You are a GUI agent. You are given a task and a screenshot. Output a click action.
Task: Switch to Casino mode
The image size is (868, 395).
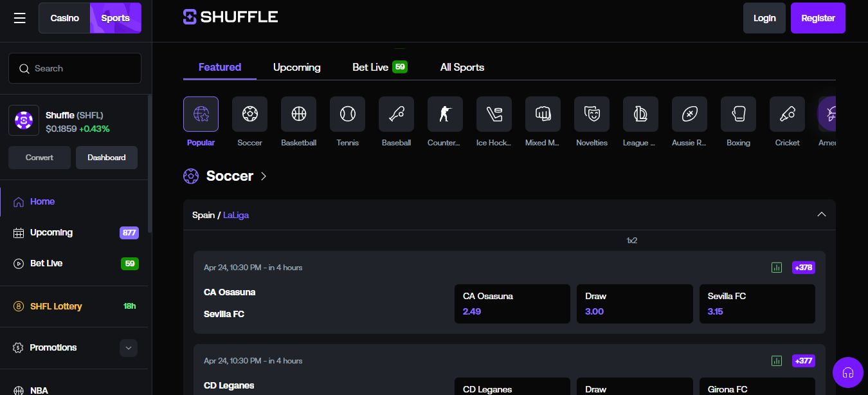(x=64, y=18)
